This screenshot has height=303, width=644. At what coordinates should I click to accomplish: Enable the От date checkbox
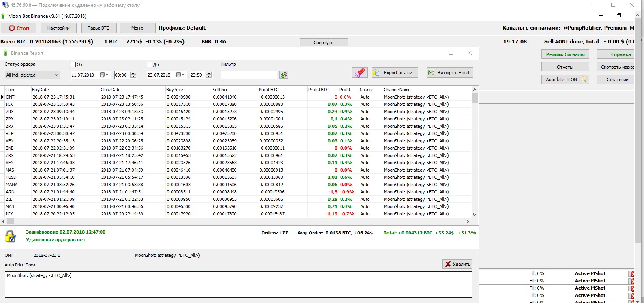[x=73, y=64]
